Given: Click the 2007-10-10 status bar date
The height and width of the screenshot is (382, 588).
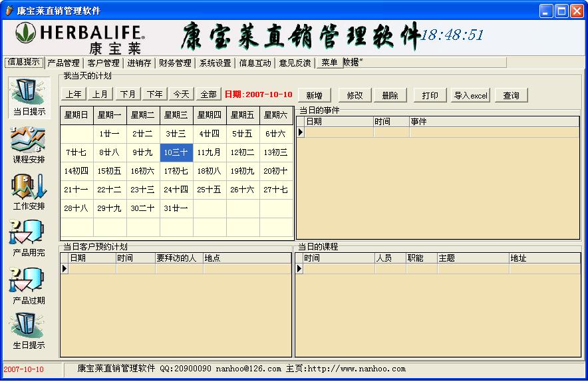Looking at the screenshot, I should pos(24,369).
